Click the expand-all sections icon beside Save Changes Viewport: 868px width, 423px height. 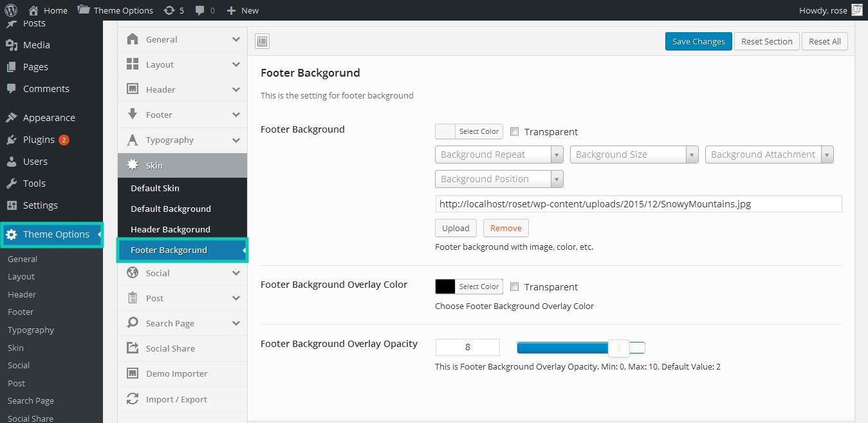pos(262,42)
